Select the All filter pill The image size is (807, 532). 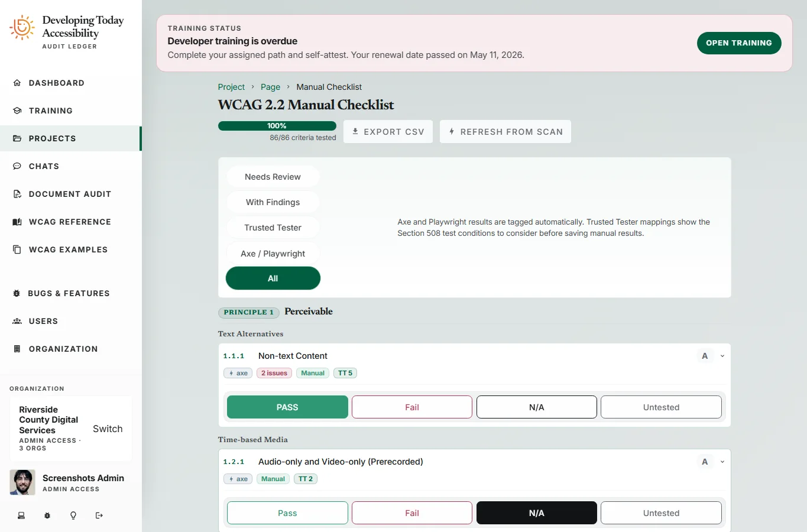(x=273, y=278)
